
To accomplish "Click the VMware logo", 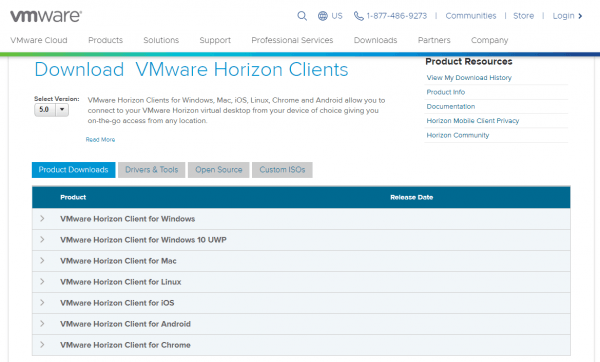I will click(46, 16).
